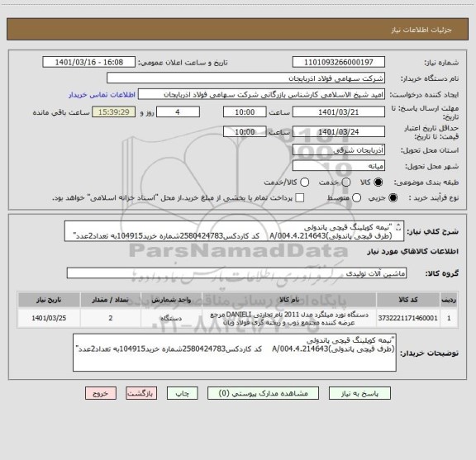Click the تعداد / مقدار column header
The width and height of the screenshot is (476, 460).
(x=111, y=300)
